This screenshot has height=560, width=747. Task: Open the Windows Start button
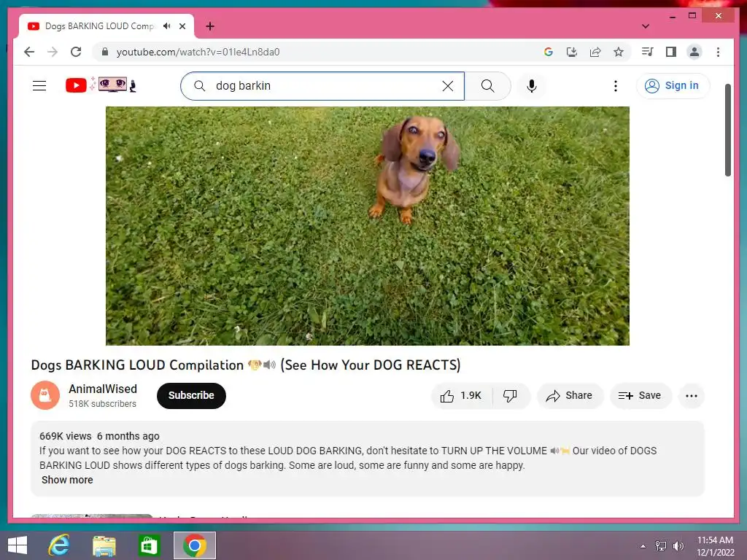(18, 545)
